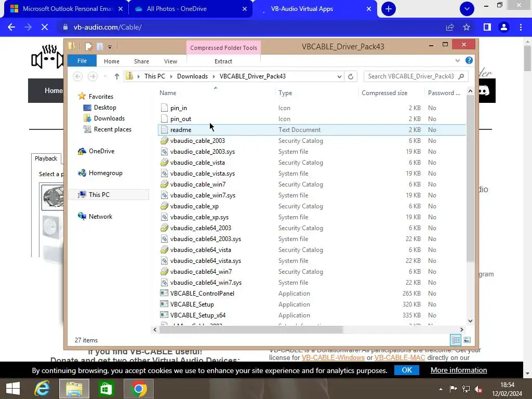Switch to Microsoft Outlook browser tab
This screenshot has height=399, width=532.
(x=67, y=9)
